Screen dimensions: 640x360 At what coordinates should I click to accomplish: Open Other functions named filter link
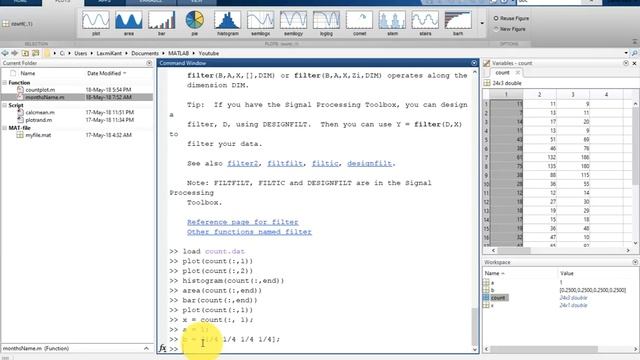pos(249,232)
